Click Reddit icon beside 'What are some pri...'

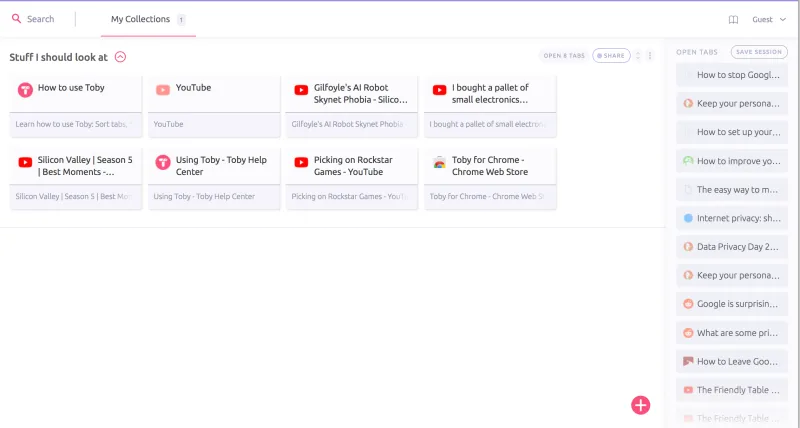tap(688, 333)
